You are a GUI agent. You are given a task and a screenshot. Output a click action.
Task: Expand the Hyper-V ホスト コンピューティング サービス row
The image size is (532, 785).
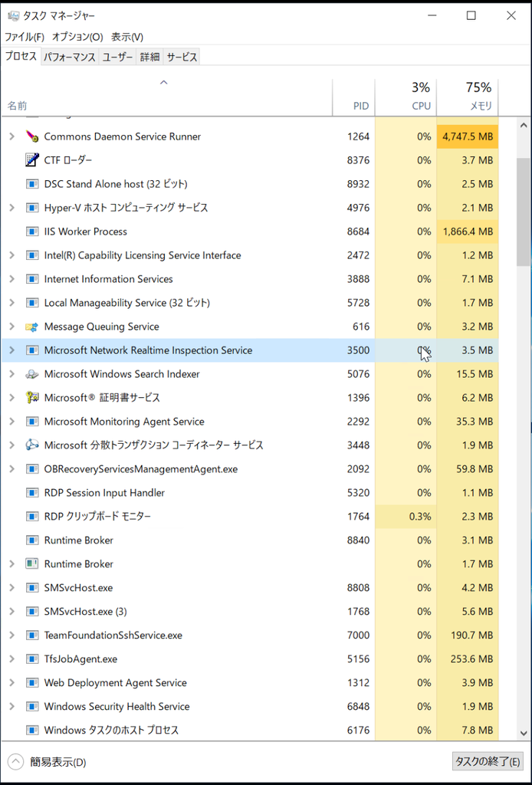12,208
